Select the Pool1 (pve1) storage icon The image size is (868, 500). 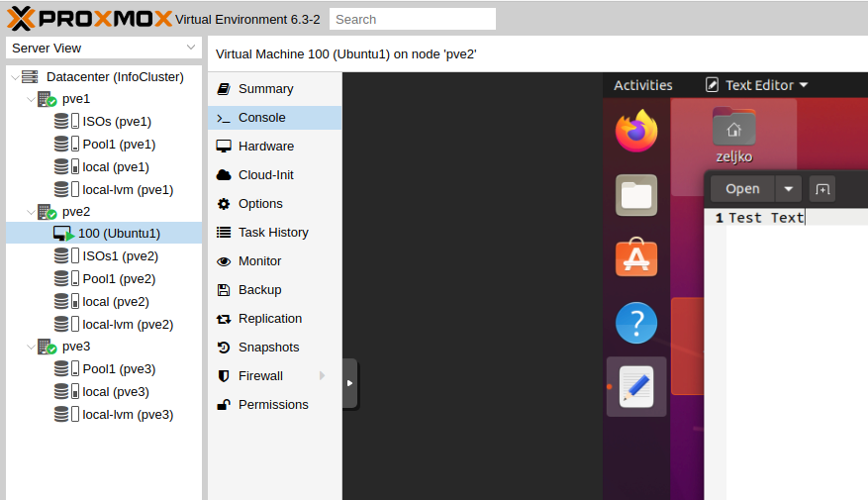tap(66, 144)
